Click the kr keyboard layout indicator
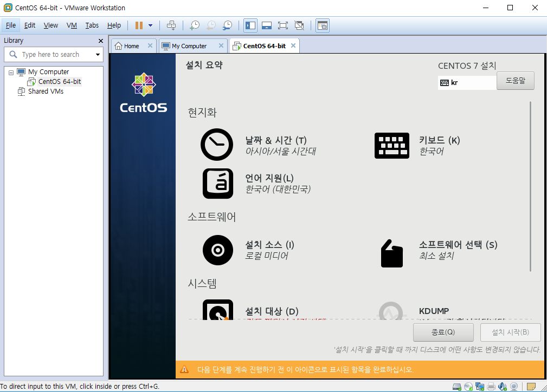The width and height of the screenshot is (547, 392). [467, 83]
